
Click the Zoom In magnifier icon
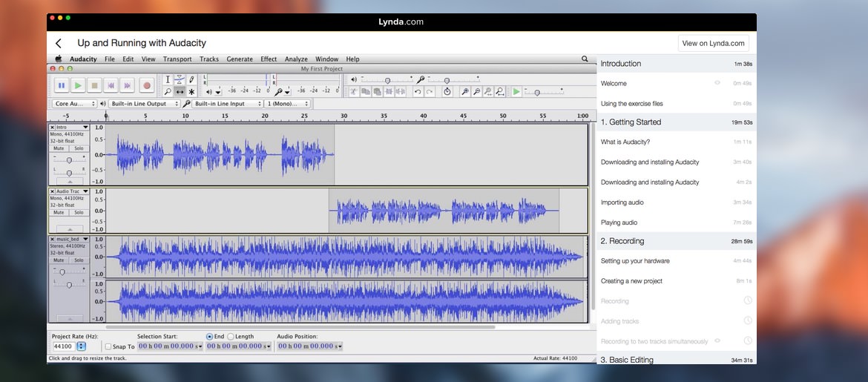click(x=465, y=92)
